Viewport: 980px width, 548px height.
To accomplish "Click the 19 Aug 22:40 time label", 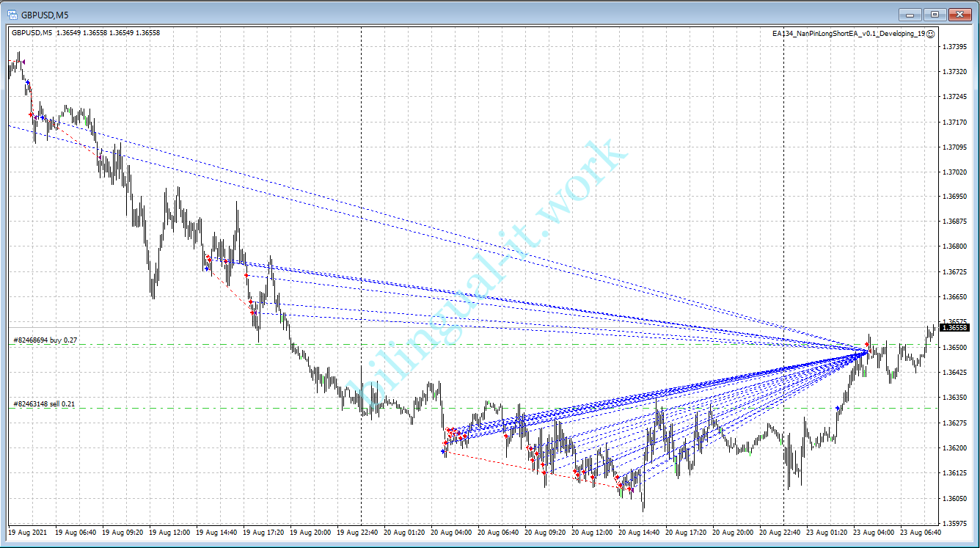I will point(360,532).
